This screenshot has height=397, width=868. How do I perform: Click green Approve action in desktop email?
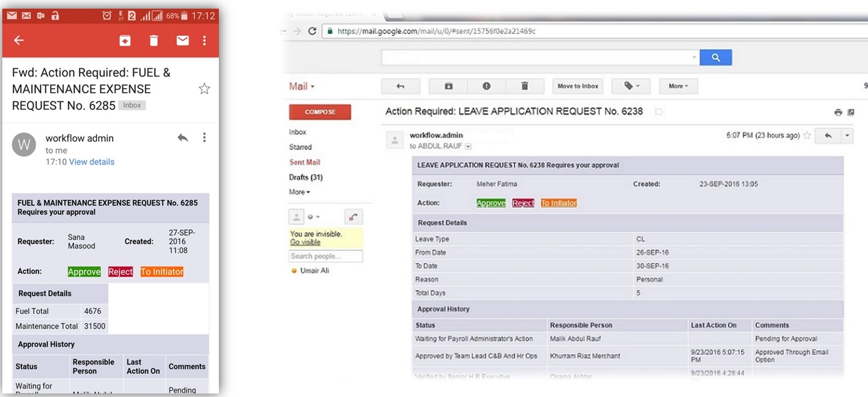[491, 203]
